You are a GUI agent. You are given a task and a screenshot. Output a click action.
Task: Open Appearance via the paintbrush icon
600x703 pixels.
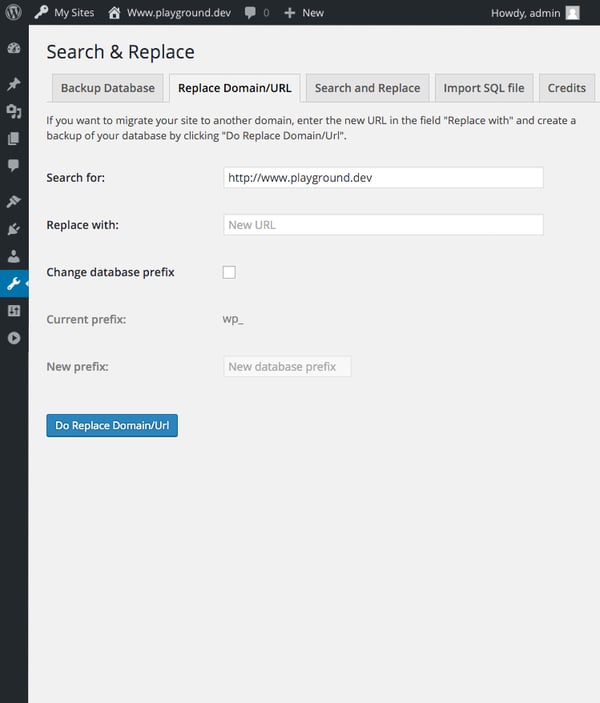point(14,201)
